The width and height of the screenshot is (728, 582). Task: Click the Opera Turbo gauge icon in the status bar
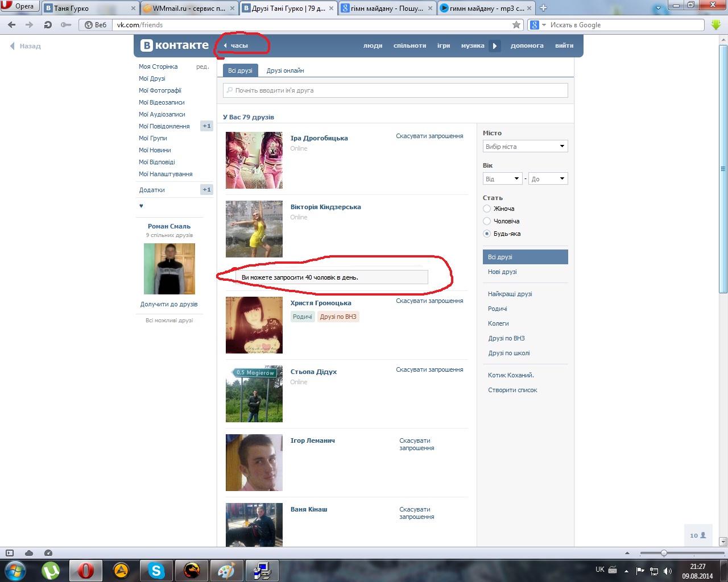click(x=48, y=553)
